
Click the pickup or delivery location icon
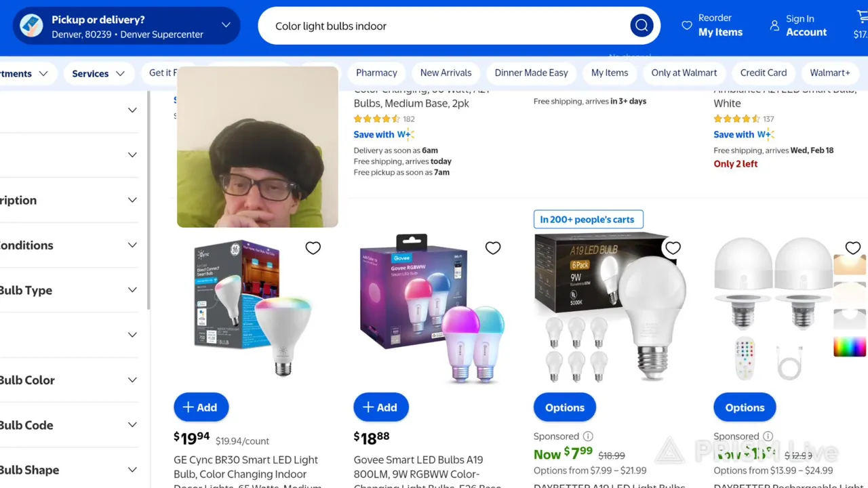[x=31, y=26]
